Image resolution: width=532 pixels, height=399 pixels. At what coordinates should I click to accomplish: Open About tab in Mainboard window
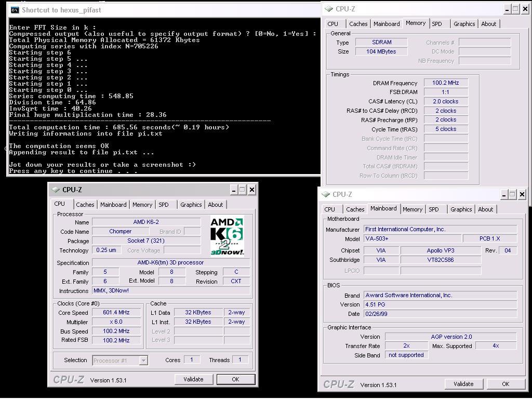[486, 209]
